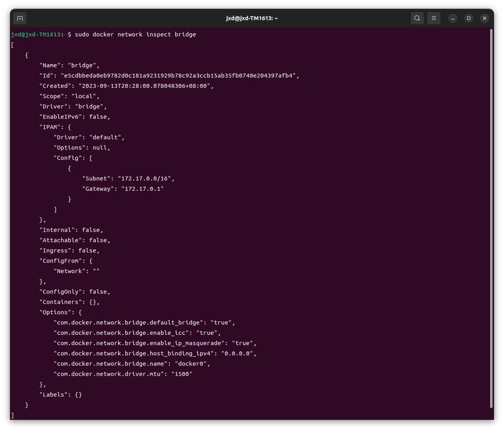This screenshot has height=431, width=504.
Task: Click the terminal vertical scrollbar
Action: 491,218
